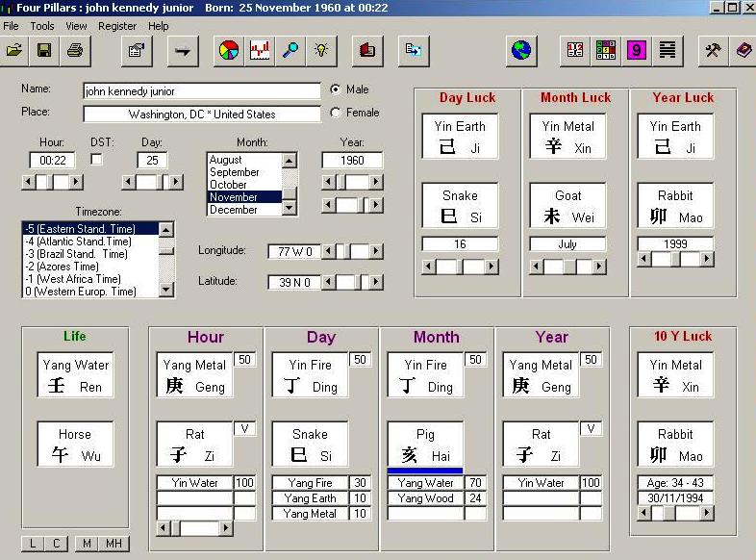The width and height of the screenshot is (756, 560).
Task: Click Longitude field 77 W 0
Action: click(x=294, y=251)
